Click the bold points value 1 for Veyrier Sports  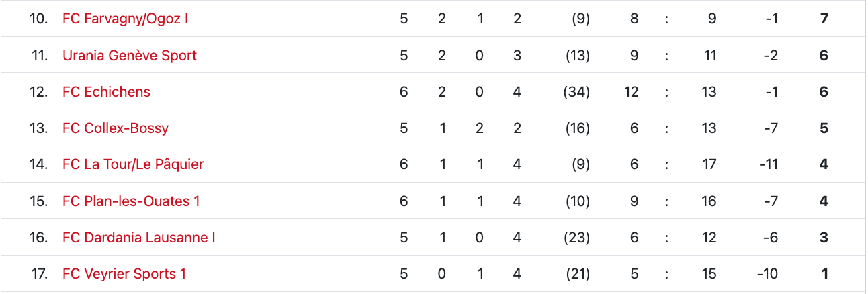tap(825, 274)
